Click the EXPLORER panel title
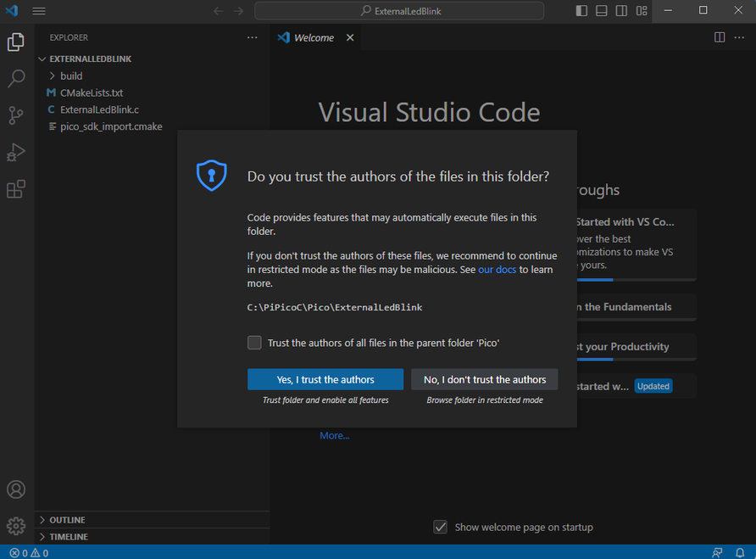The width and height of the screenshot is (756, 559). point(69,37)
